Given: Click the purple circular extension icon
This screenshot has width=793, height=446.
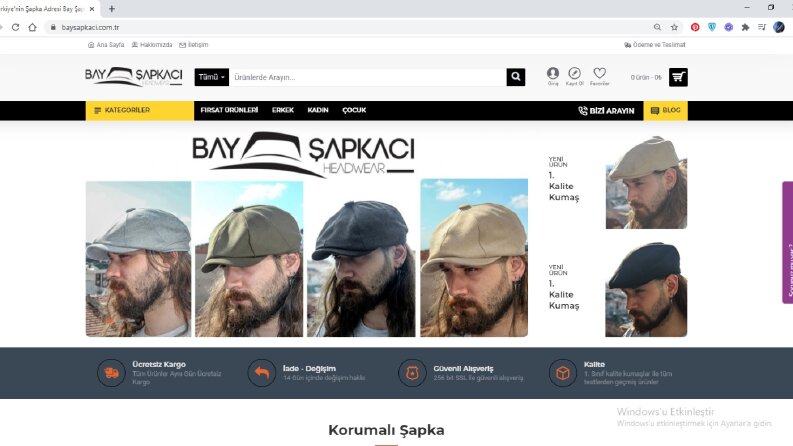Looking at the screenshot, I should coord(728,27).
